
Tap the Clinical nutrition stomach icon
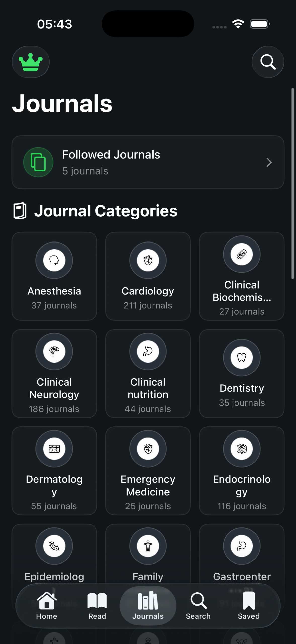click(x=148, y=351)
